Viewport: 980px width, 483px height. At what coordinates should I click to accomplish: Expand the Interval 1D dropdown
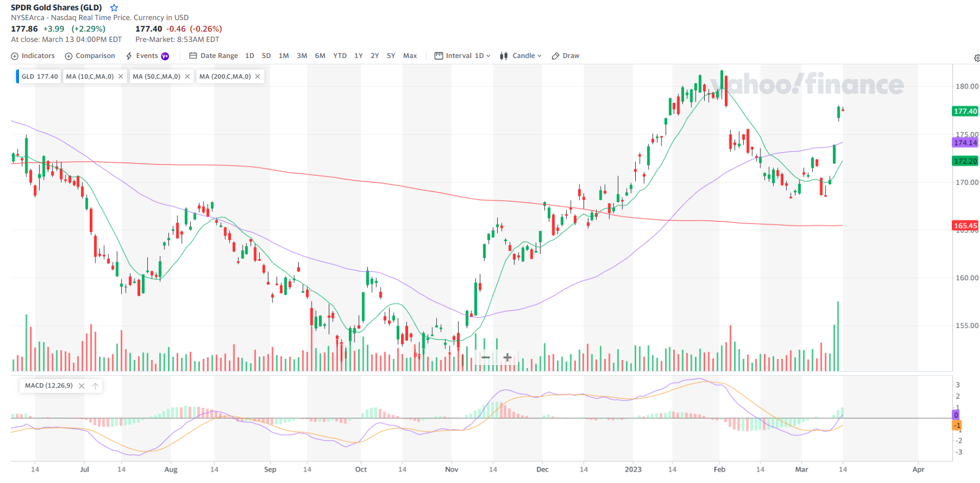coord(463,56)
